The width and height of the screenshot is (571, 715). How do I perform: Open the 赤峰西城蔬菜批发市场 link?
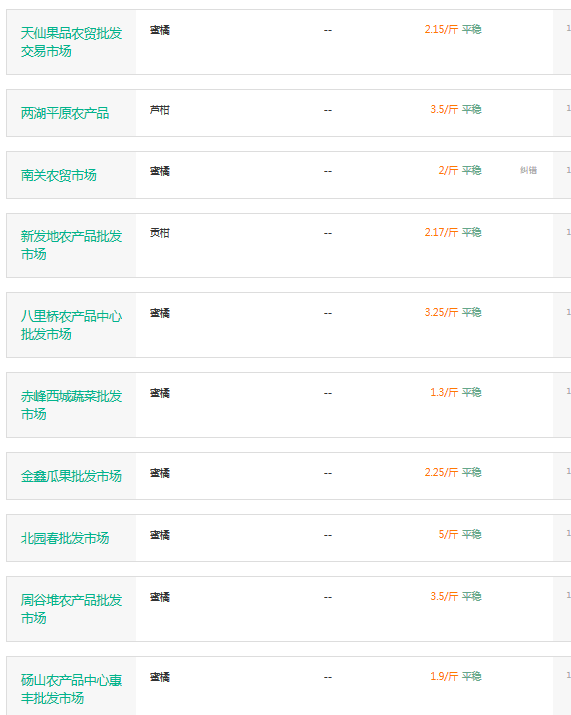coord(71,405)
